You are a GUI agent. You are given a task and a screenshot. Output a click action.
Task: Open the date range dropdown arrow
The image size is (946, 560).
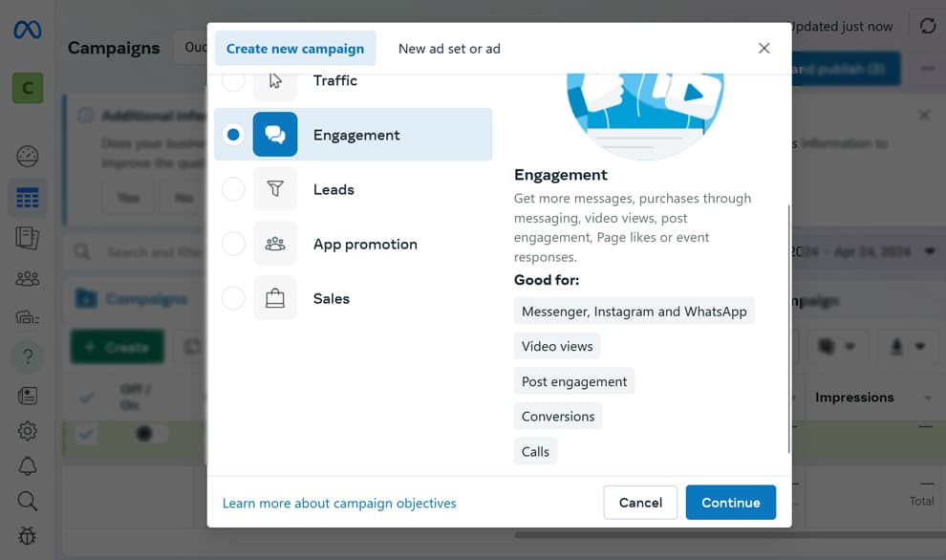930,251
